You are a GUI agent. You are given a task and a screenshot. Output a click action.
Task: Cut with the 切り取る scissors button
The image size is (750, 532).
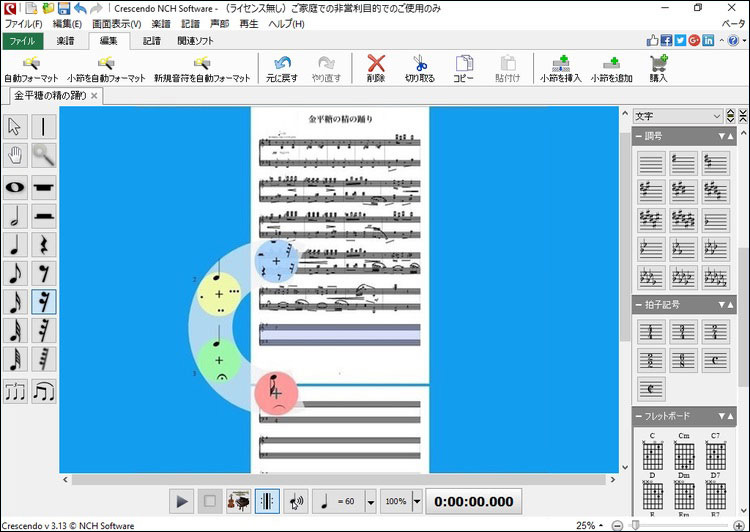point(419,69)
